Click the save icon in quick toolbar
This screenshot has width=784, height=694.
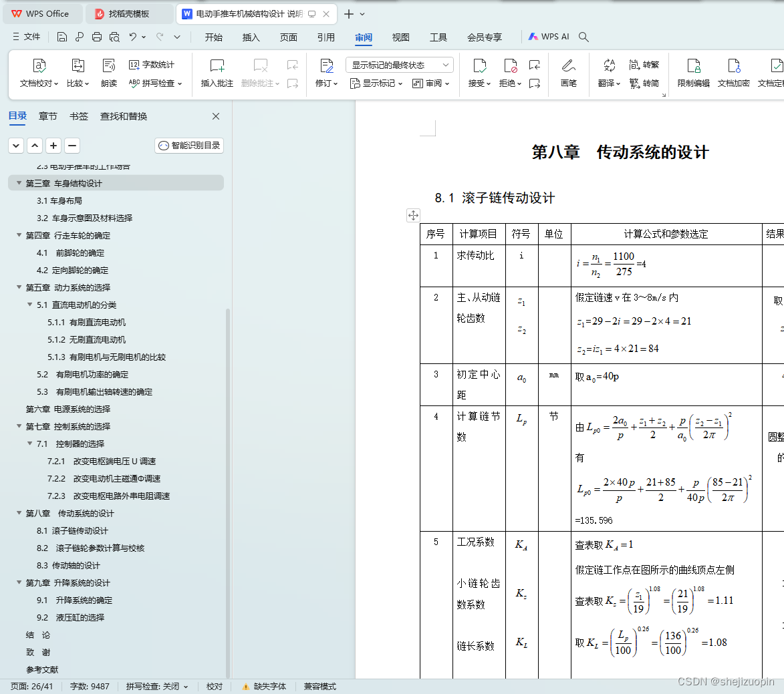62,37
